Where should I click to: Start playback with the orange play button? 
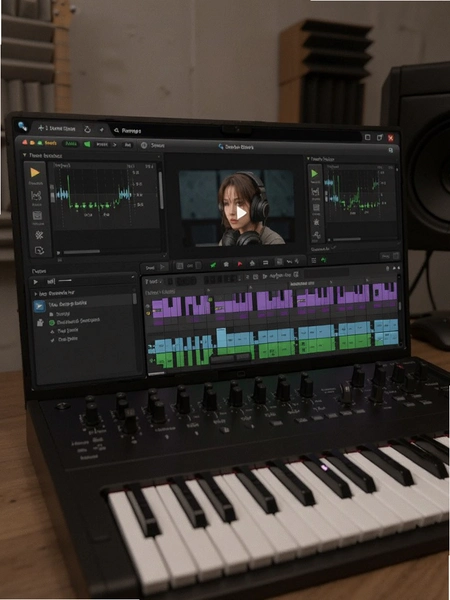coord(35,173)
